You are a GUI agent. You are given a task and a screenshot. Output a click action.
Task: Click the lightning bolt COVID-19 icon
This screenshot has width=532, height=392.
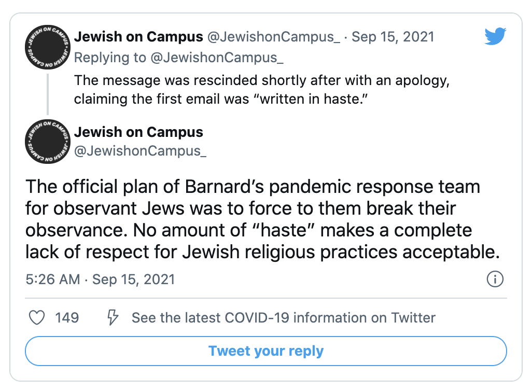113,318
